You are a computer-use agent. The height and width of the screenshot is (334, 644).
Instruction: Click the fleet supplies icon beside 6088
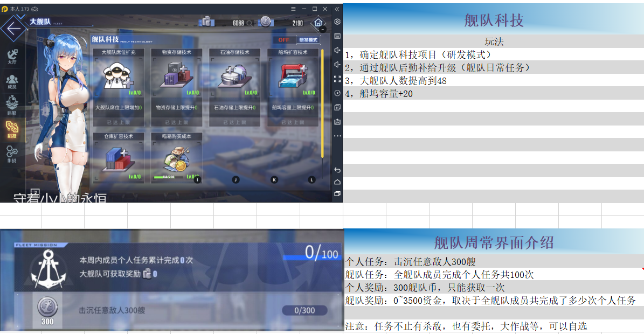tap(207, 22)
